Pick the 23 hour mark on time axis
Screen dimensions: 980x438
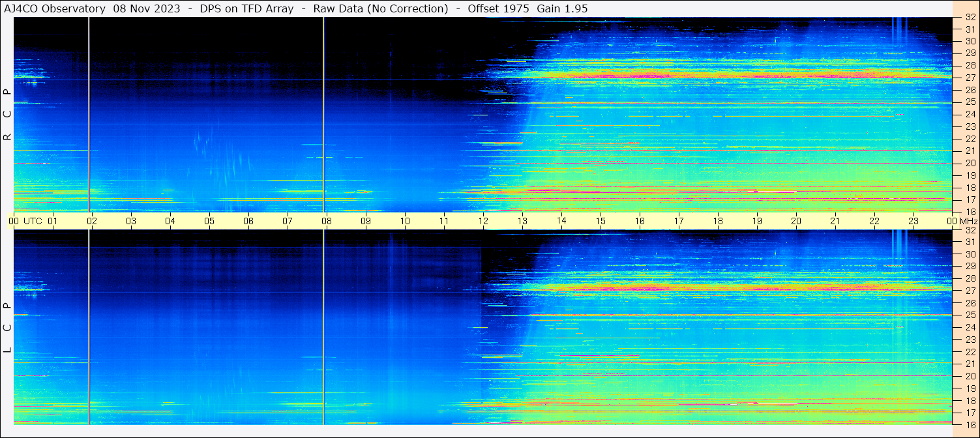913,221
